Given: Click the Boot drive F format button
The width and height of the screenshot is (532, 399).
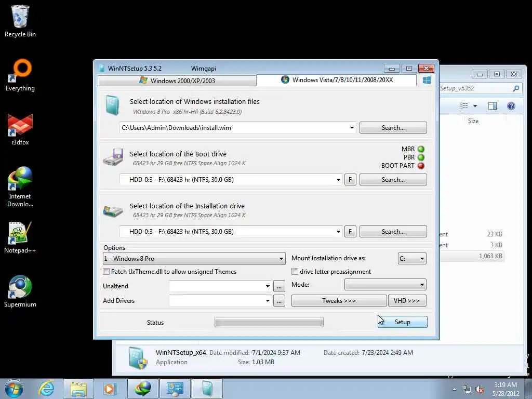Looking at the screenshot, I should click(x=350, y=180).
